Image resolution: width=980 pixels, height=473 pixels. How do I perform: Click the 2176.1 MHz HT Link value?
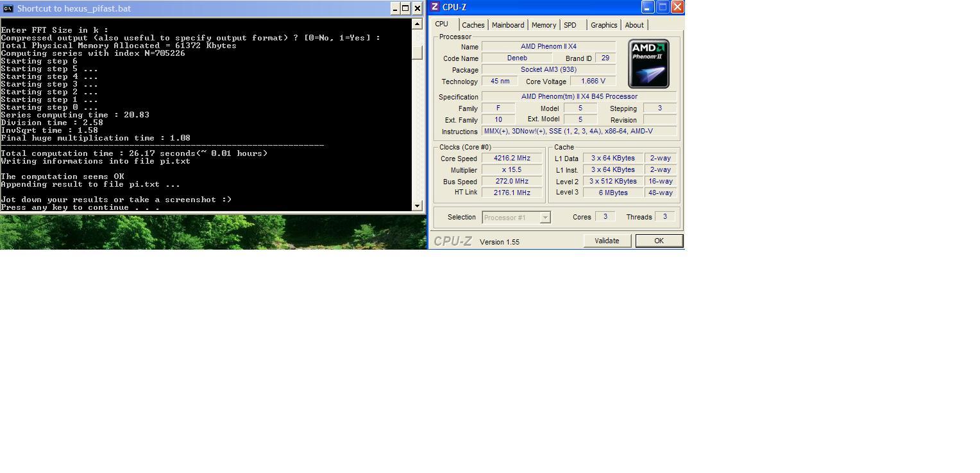[x=512, y=193]
